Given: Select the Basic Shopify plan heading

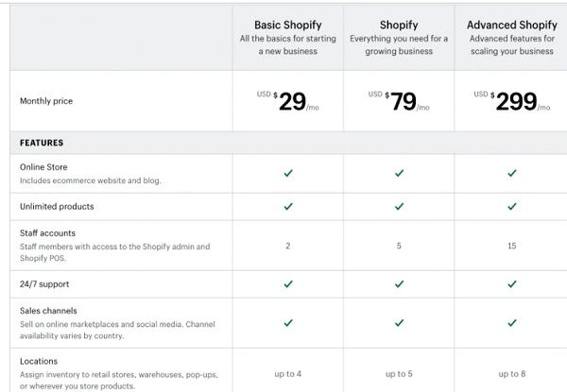Looking at the screenshot, I should click(x=288, y=25).
